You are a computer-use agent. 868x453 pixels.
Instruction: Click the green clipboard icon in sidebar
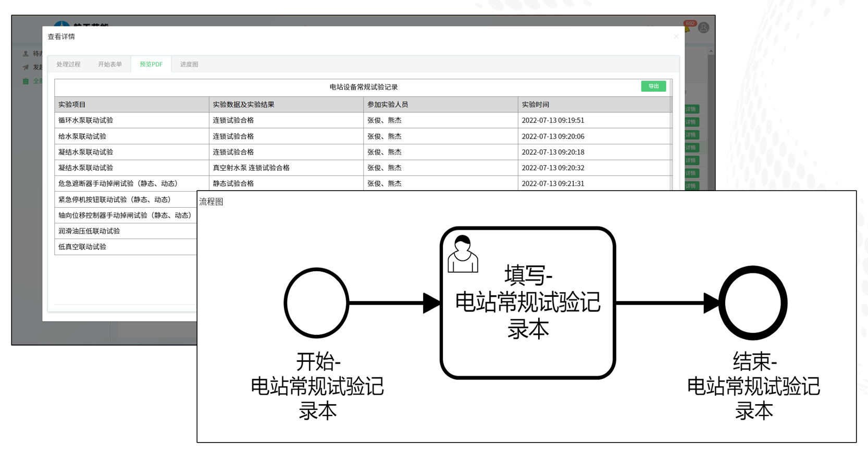(x=26, y=81)
